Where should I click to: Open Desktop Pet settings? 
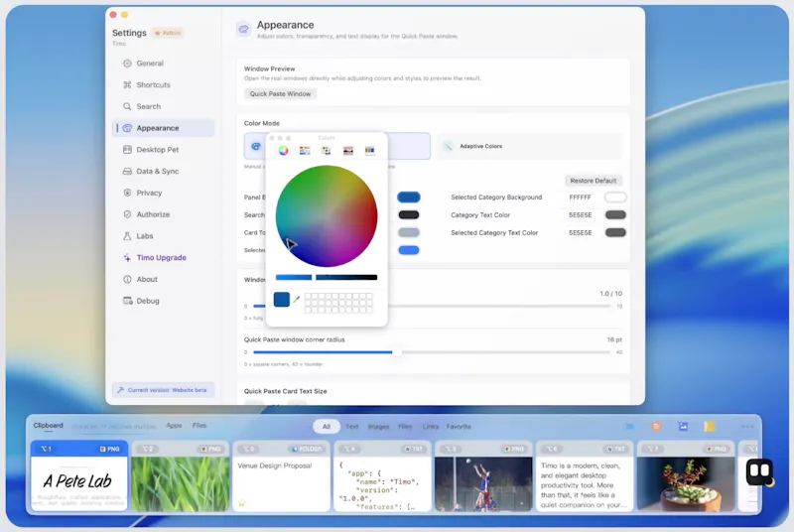pos(163,150)
